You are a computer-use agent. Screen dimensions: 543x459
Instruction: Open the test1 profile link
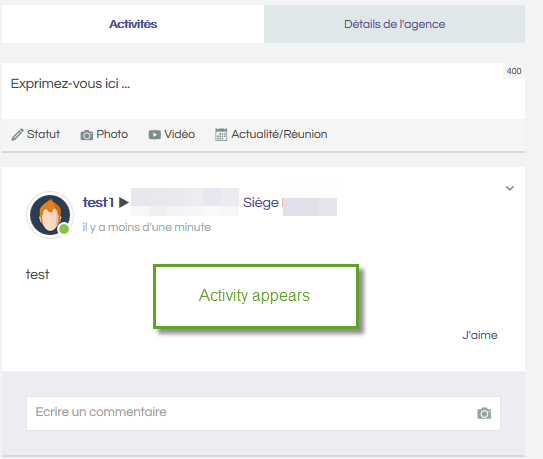(x=98, y=202)
